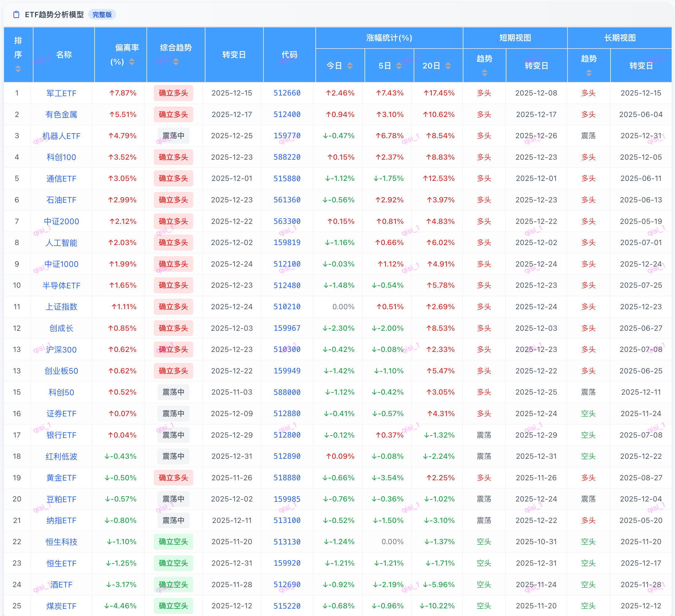This screenshot has height=616, width=675.
Task: Click 确立多头 tag for 黄金ETF
Action: [173, 478]
